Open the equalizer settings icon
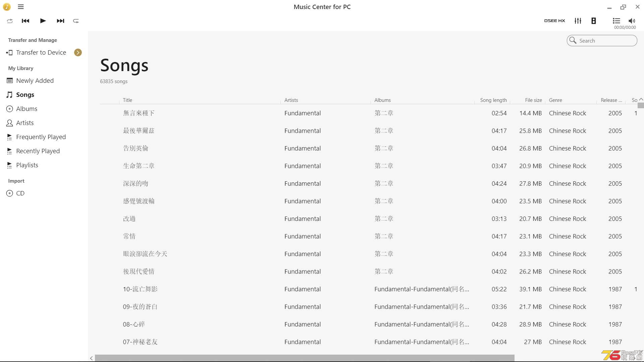644x362 pixels. coord(578,21)
